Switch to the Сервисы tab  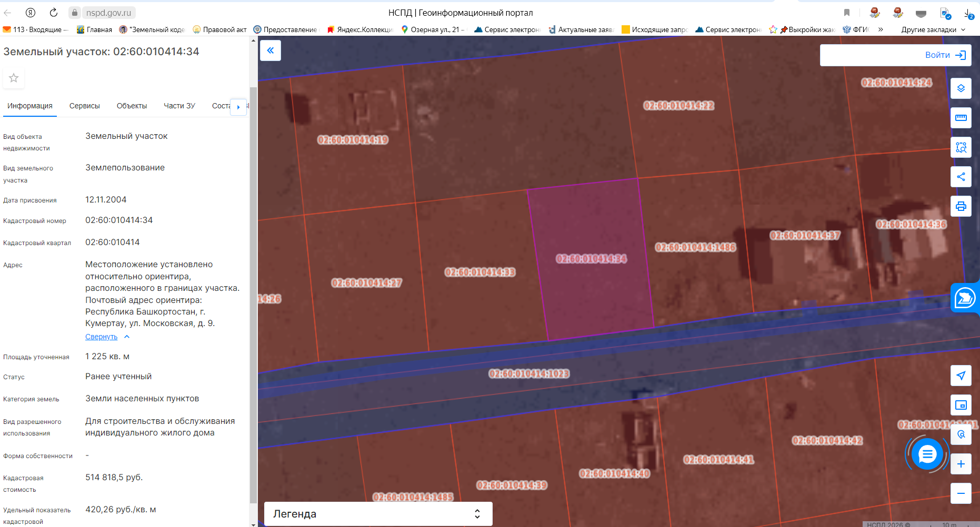[84, 106]
